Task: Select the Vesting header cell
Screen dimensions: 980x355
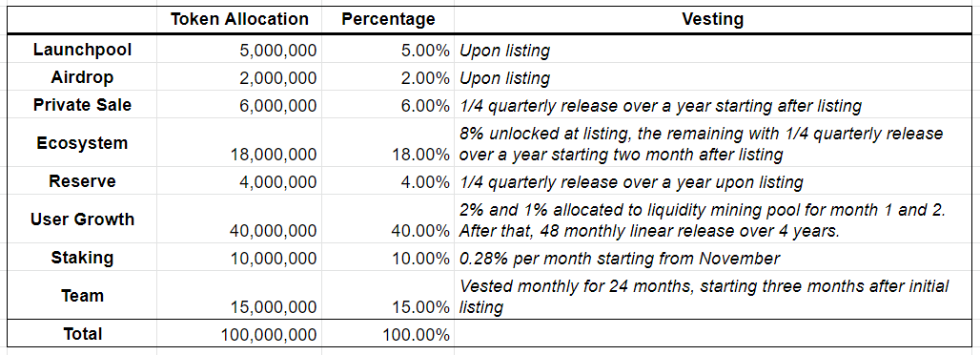Action: [713, 19]
